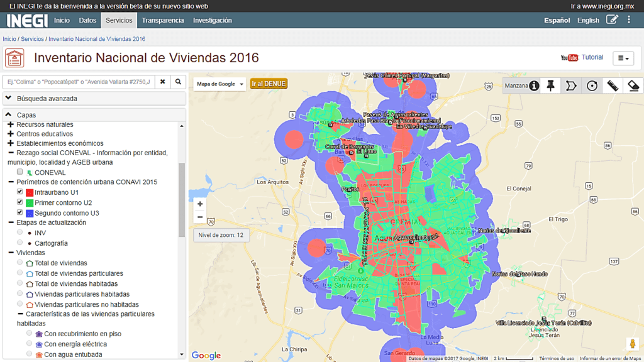Click the green Primer contorno U2 swatch
This screenshot has width=644, height=362.
click(x=30, y=203)
